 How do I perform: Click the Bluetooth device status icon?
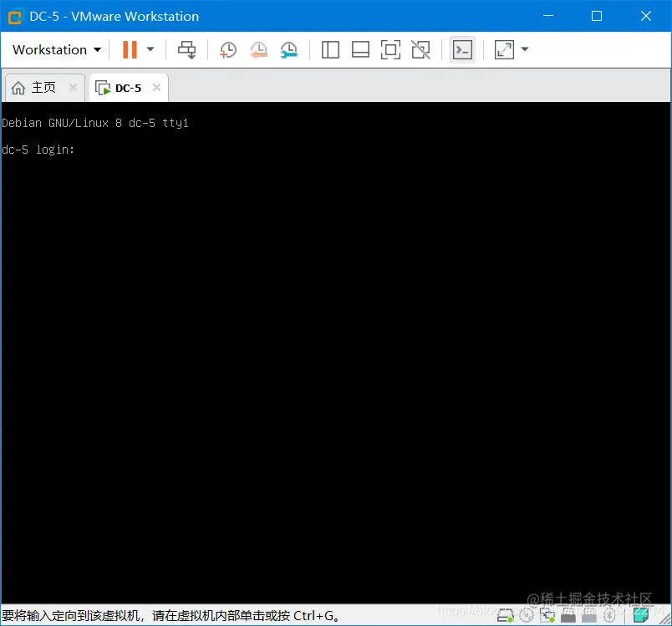[x=609, y=615]
